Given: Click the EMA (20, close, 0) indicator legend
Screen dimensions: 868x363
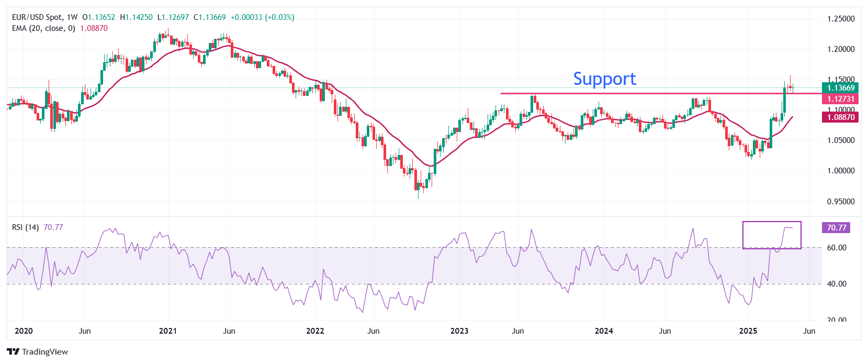Looking at the screenshot, I should click(x=43, y=28).
